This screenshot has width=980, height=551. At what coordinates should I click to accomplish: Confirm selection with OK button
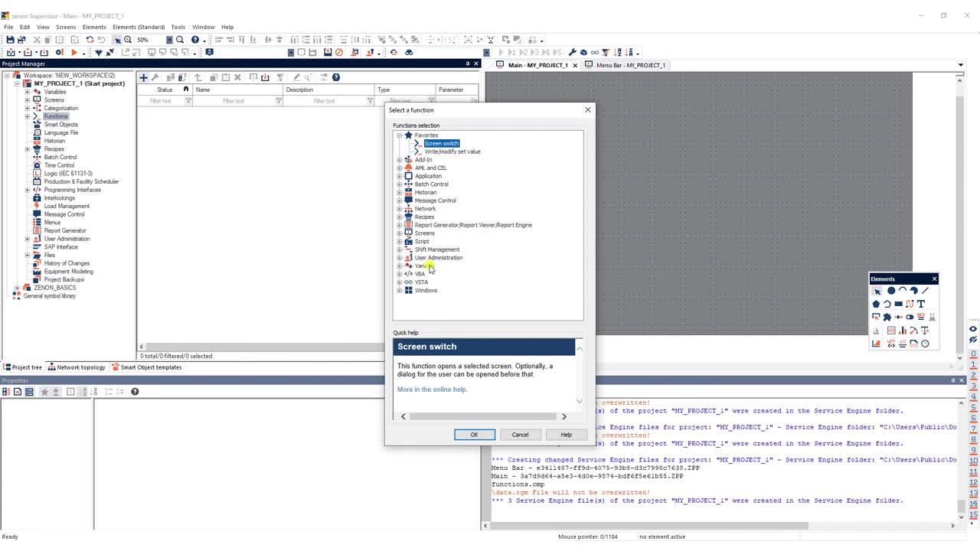tap(475, 435)
